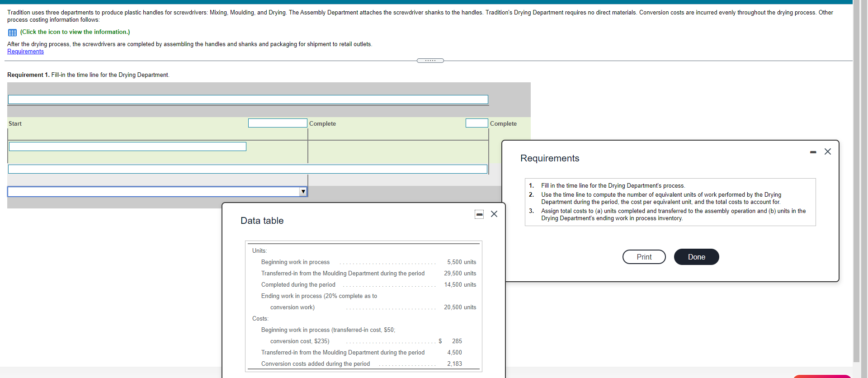Click the input field under the Start label
The width and height of the screenshot is (868, 378).
(x=127, y=146)
